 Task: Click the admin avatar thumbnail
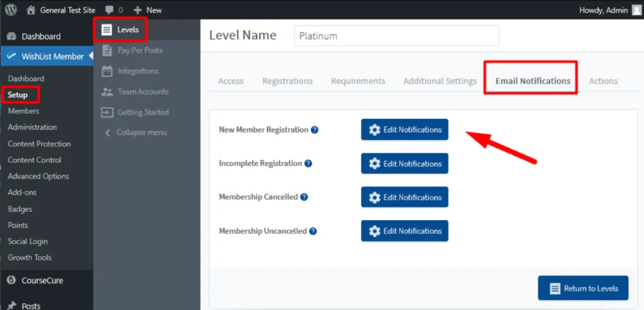click(x=636, y=10)
